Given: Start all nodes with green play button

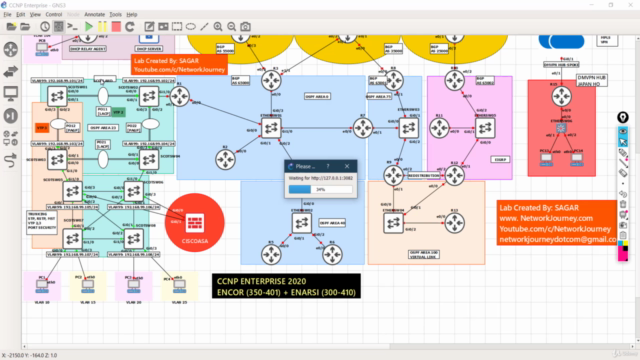Looking at the screenshot, I should 89,27.
